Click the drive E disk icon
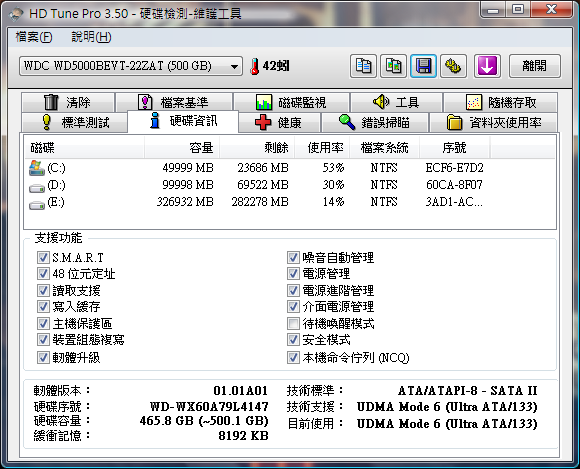 (37, 205)
